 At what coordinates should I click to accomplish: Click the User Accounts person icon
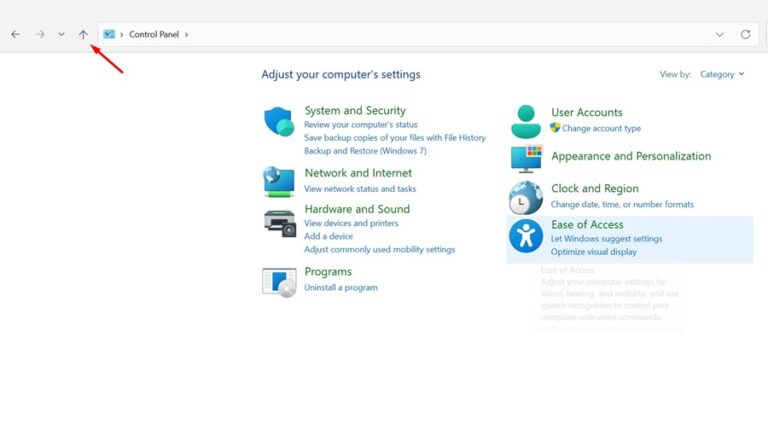(526, 121)
